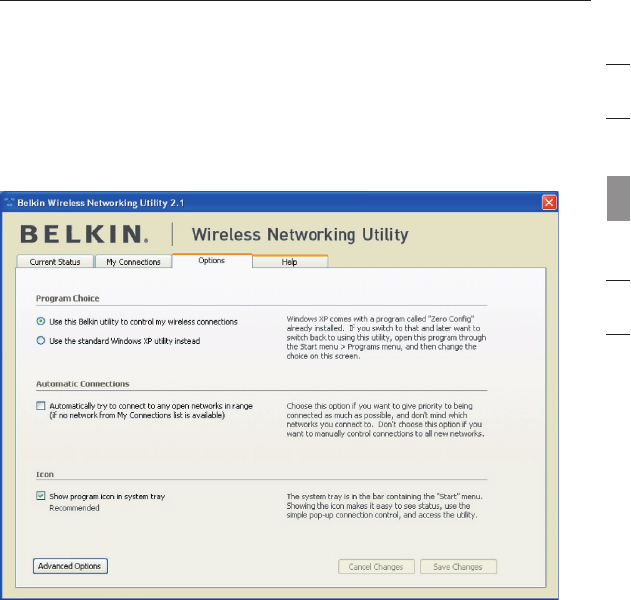Click the system tray description paragraph
Screen dimensions: 631x600
(384, 505)
